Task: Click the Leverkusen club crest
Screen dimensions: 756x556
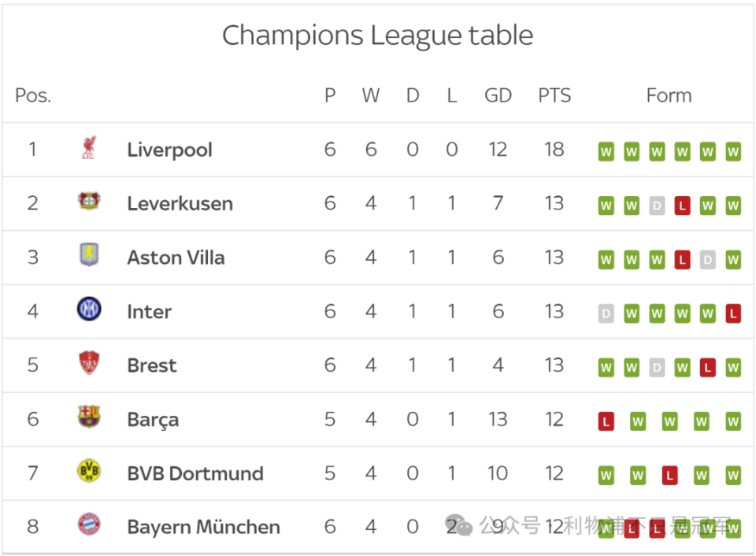Action: [x=89, y=201]
